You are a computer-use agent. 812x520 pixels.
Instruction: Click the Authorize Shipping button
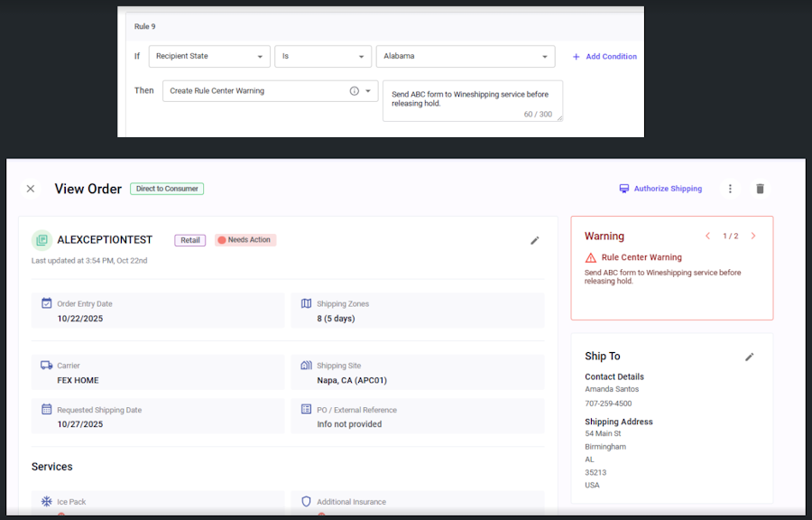click(660, 189)
